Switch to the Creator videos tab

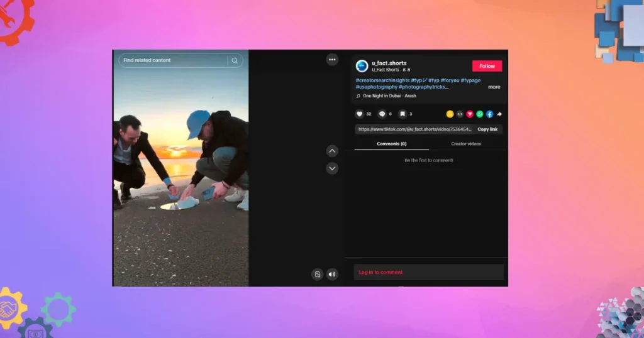(x=466, y=144)
